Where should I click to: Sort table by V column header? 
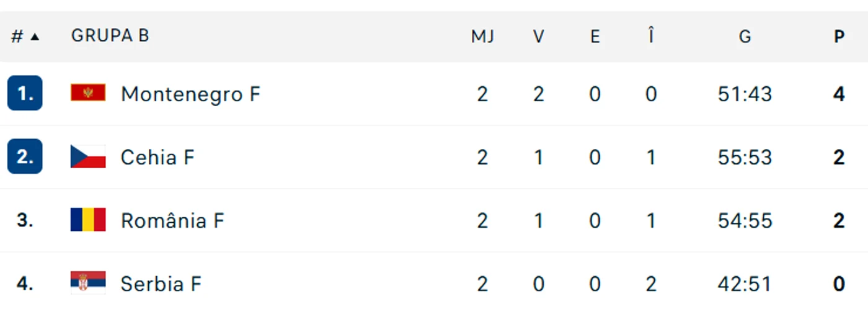538,37
